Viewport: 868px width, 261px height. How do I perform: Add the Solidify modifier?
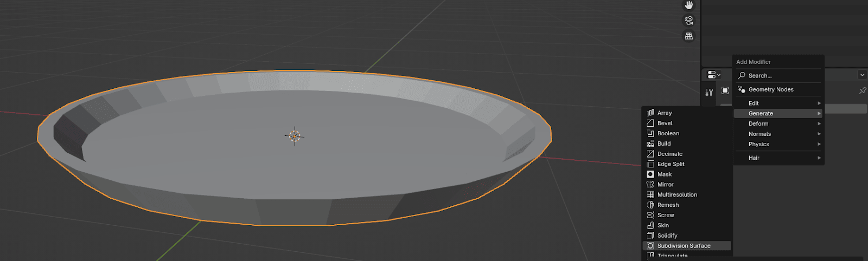click(667, 236)
